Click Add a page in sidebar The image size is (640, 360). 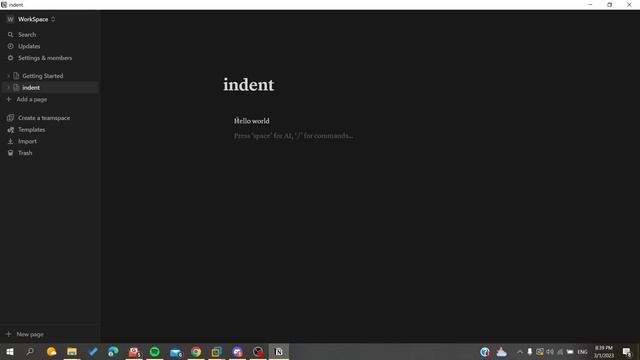[x=31, y=99]
